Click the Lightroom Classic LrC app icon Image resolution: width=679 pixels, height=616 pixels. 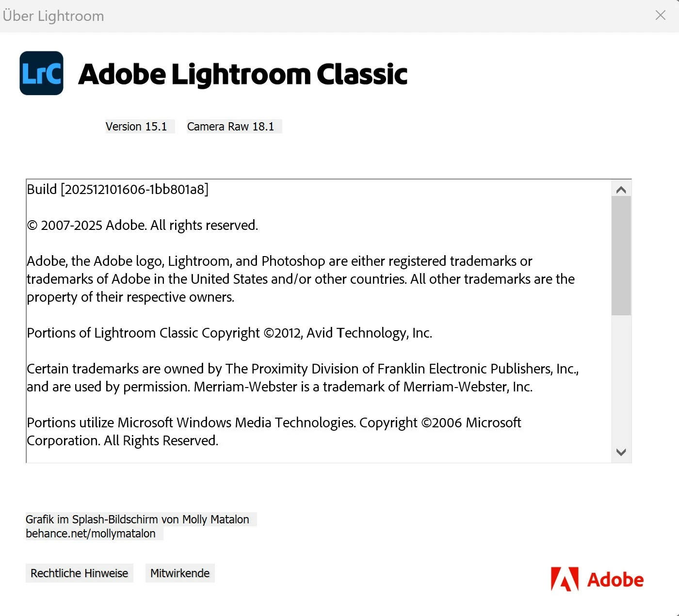pos(41,73)
